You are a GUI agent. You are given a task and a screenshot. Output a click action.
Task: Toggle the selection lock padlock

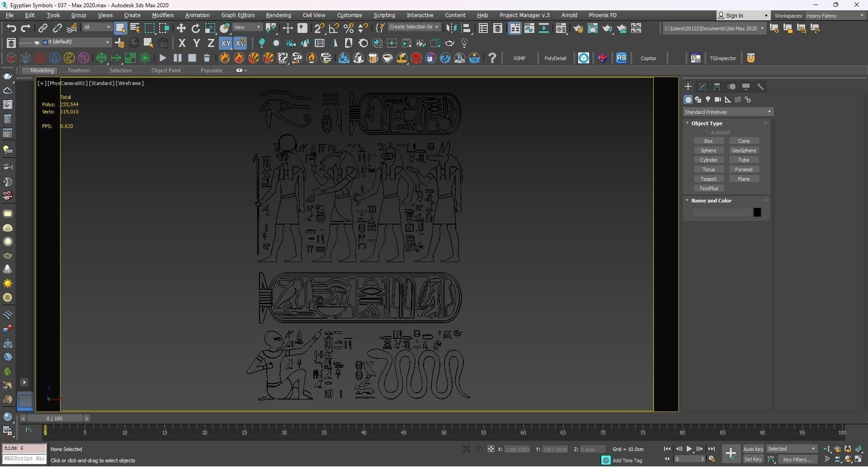tap(478, 449)
